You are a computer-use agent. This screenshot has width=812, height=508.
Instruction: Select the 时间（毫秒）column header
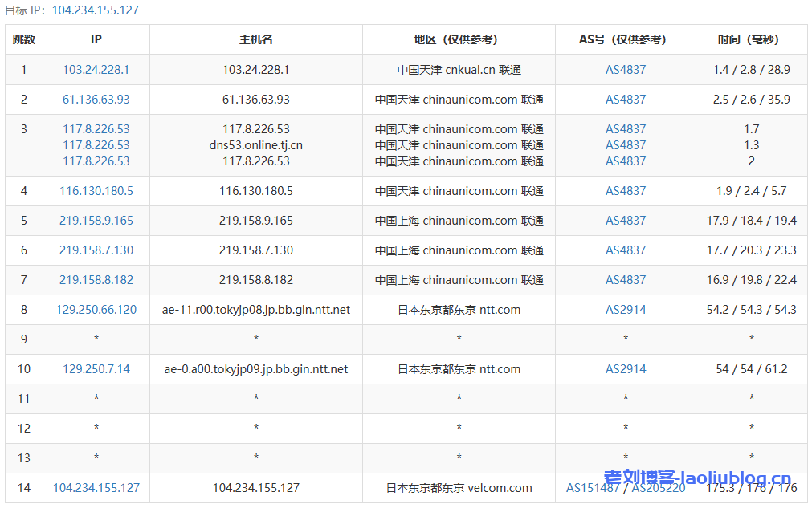tap(751, 39)
